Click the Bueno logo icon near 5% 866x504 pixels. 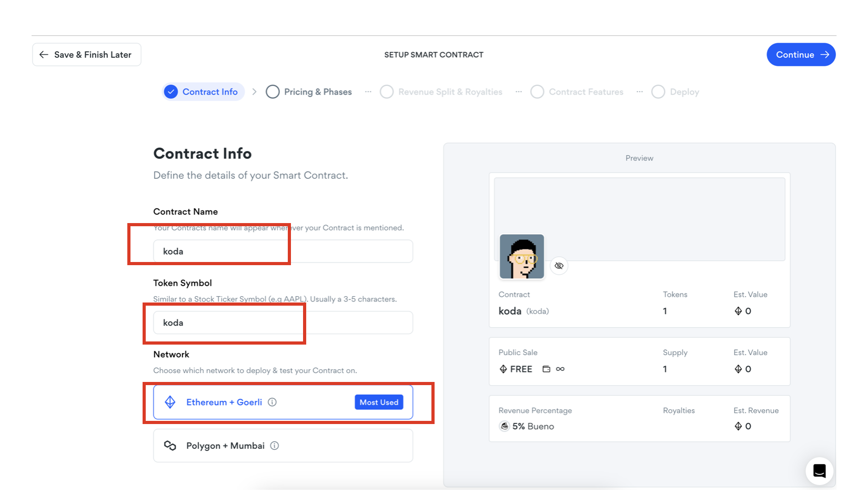(x=505, y=426)
